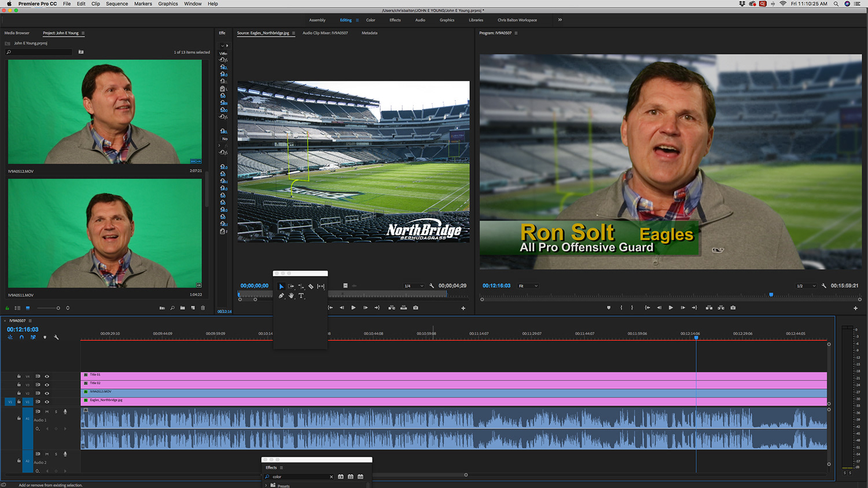
Task: Click Insert button in Source monitor
Action: [x=392, y=307]
